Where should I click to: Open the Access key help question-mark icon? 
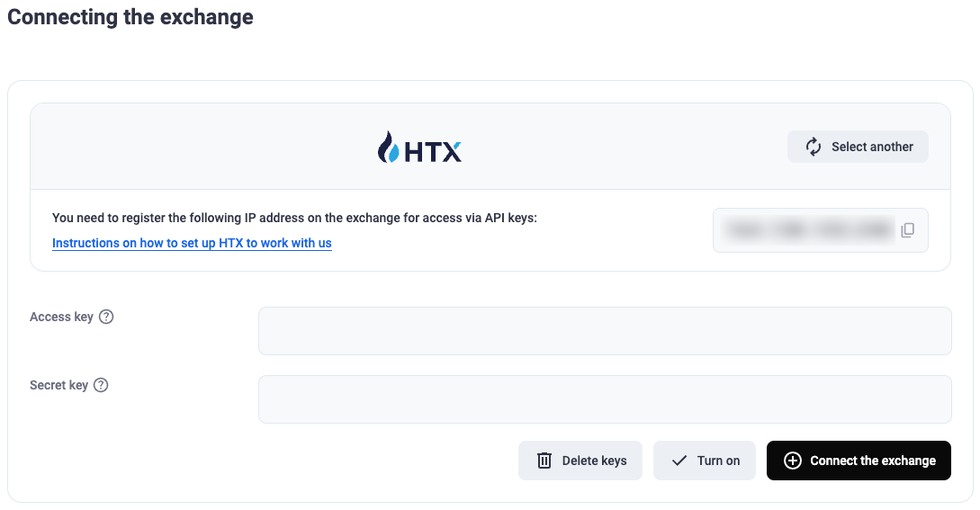106,317
